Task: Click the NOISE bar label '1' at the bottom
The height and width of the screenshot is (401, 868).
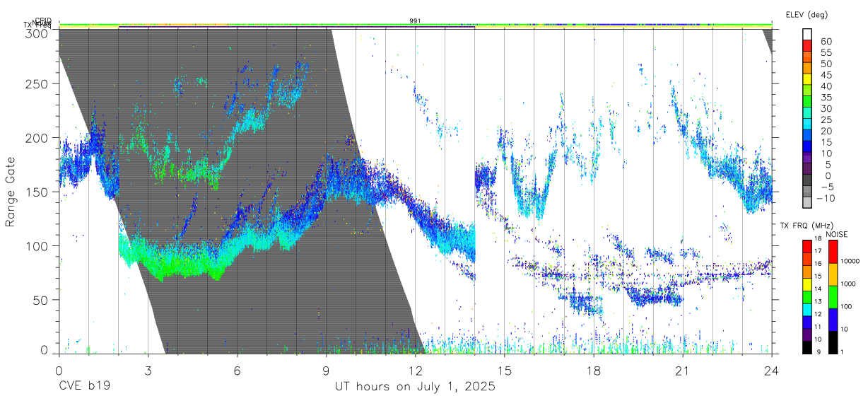Action: pyautogui.click(x=841, y=351)
